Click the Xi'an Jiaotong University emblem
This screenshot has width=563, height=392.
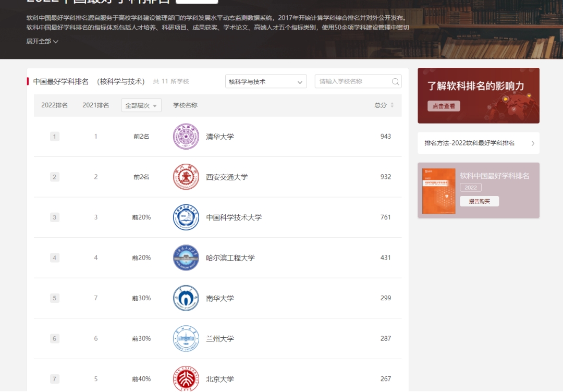186,177
